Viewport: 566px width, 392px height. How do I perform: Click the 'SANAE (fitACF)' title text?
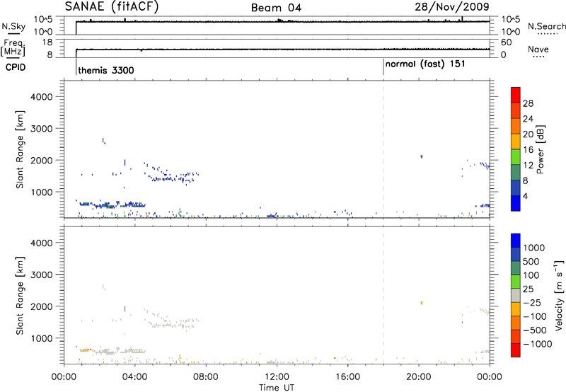coord(112,6)
